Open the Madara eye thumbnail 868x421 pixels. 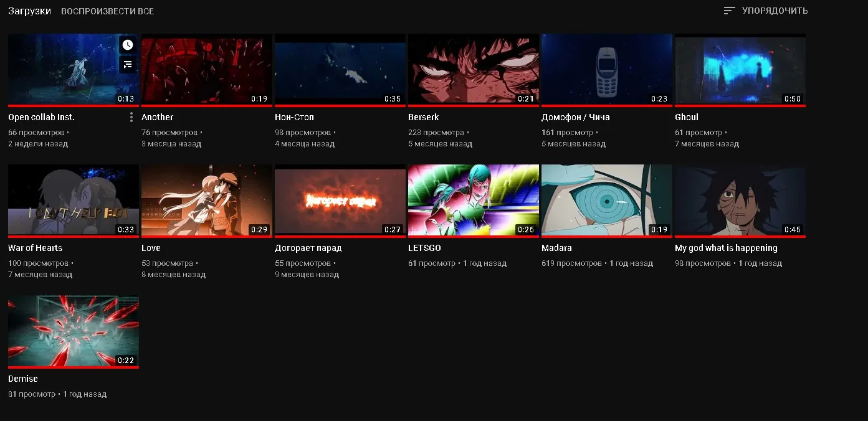point(607,201)
